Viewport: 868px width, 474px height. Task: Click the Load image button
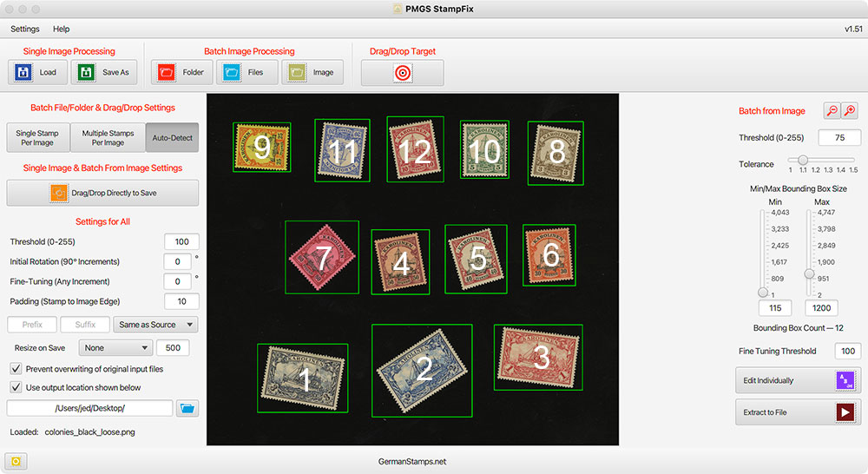(37, 72)
